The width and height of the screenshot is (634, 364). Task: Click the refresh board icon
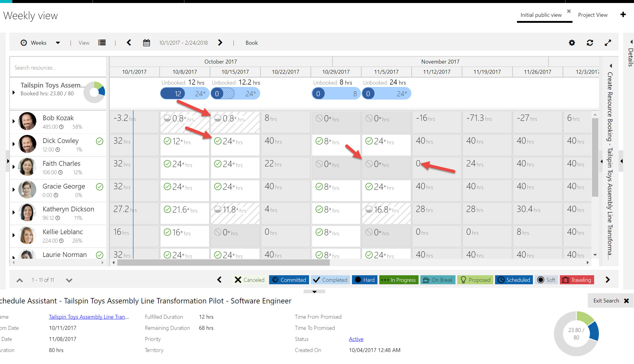click(590, 43)
